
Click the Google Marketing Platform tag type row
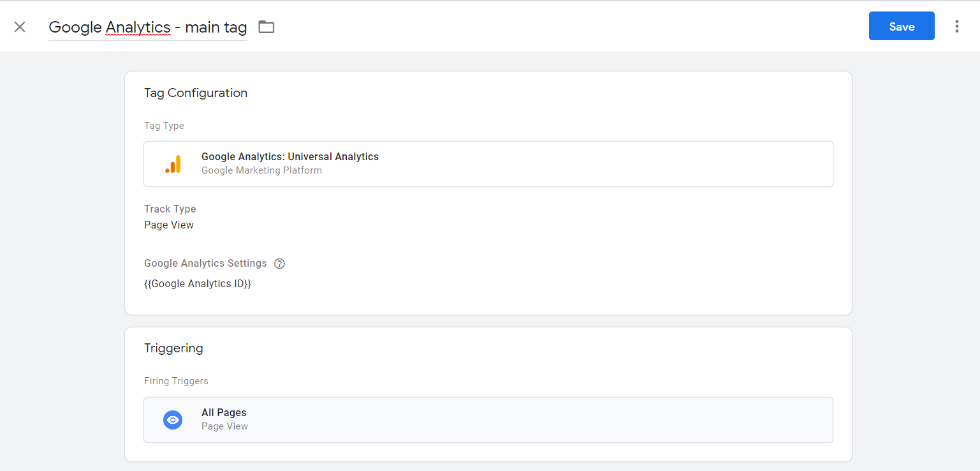488,164
